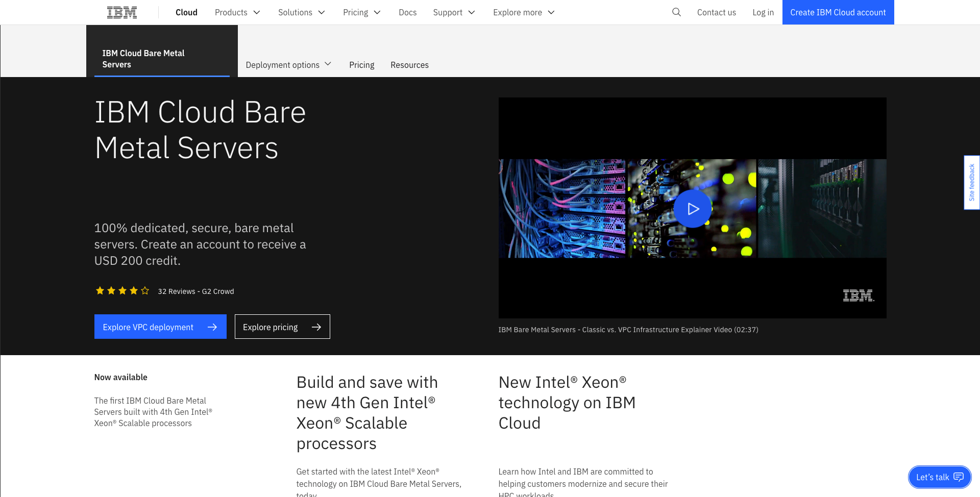This screenshot has width=980, height=497.
Task: Open the search magnifier icon
Action: tap(676, 12)
